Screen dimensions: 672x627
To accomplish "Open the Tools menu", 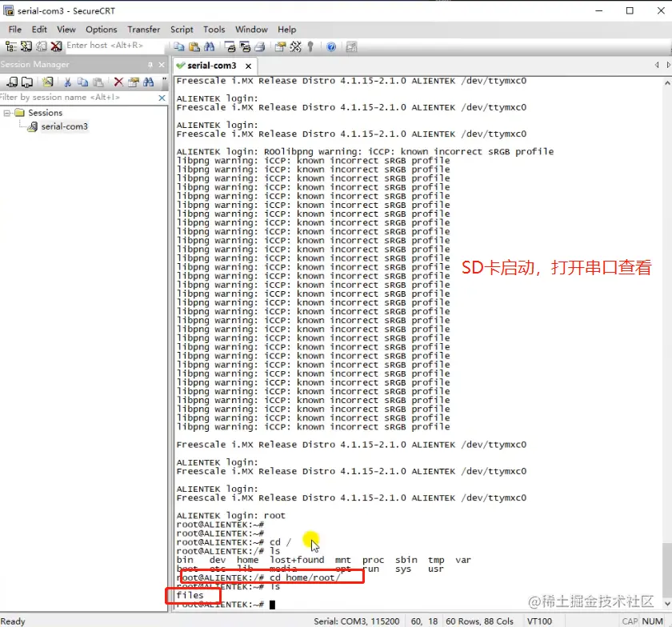I will [214, 30].
